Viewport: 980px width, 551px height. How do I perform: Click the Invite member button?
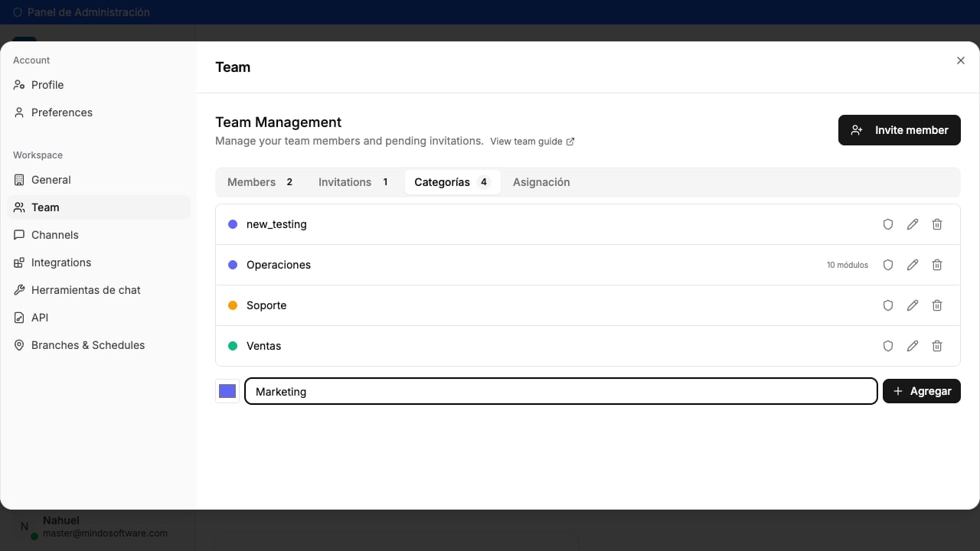(900, 130)
